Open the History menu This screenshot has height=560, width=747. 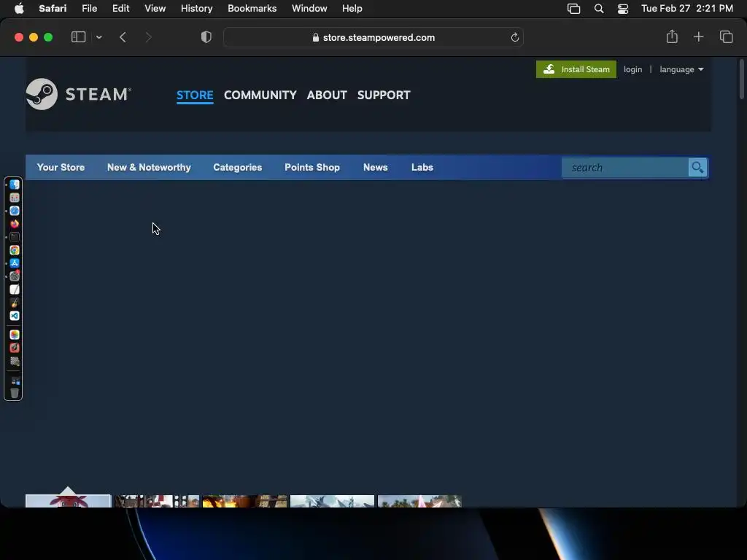(x=196, y=9)
